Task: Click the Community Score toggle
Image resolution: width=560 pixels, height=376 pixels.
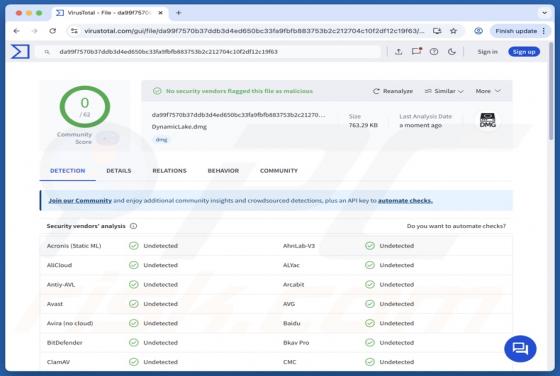Action: [x=108, y=138]
